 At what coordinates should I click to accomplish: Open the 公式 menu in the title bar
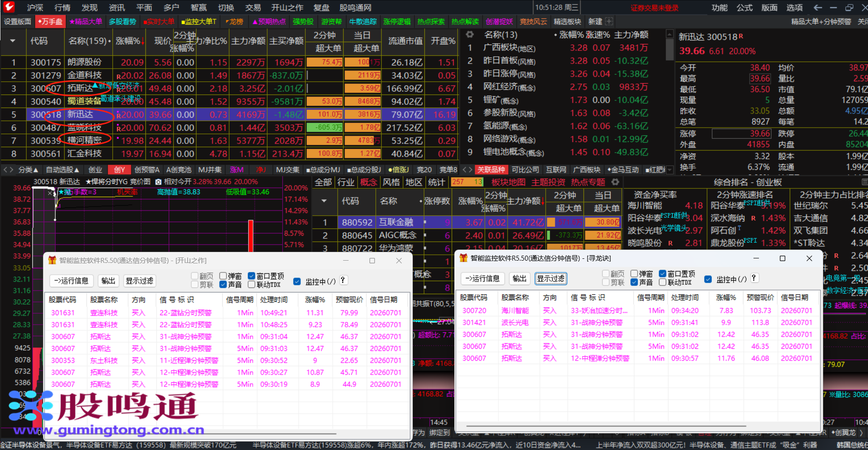745,8
